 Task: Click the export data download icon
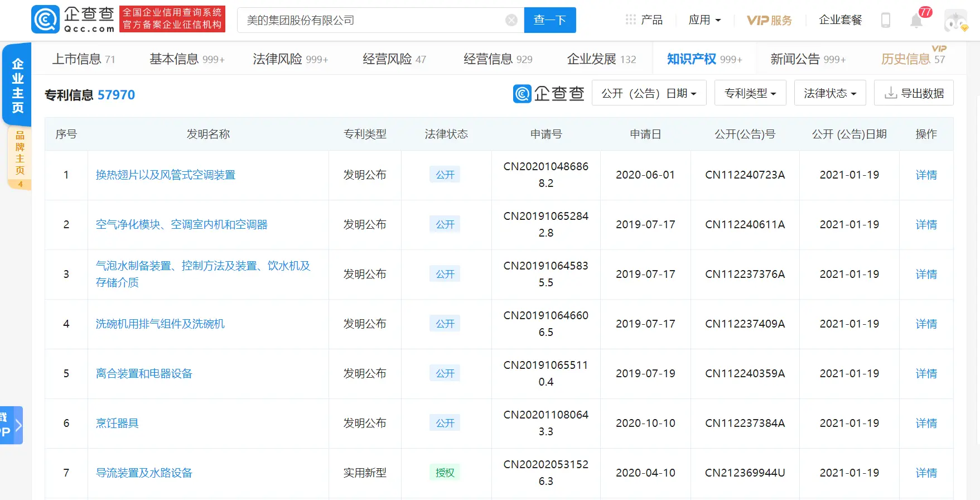point(891,93)
